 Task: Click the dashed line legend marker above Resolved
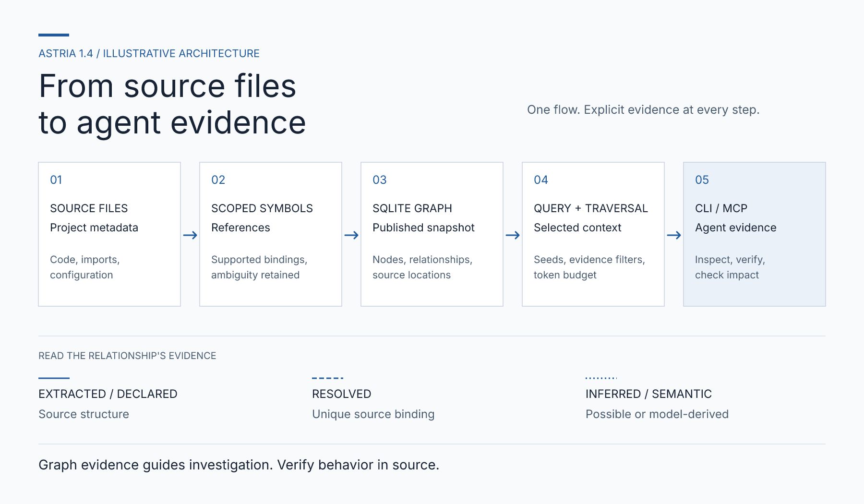tap(328, 378)
